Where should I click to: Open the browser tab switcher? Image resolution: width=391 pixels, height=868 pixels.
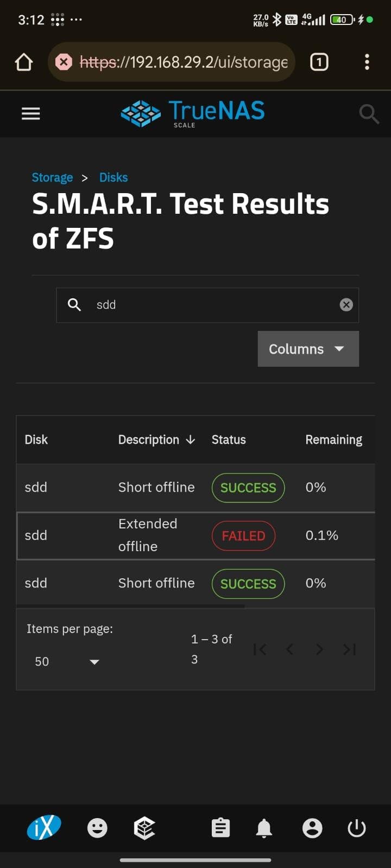319,62
